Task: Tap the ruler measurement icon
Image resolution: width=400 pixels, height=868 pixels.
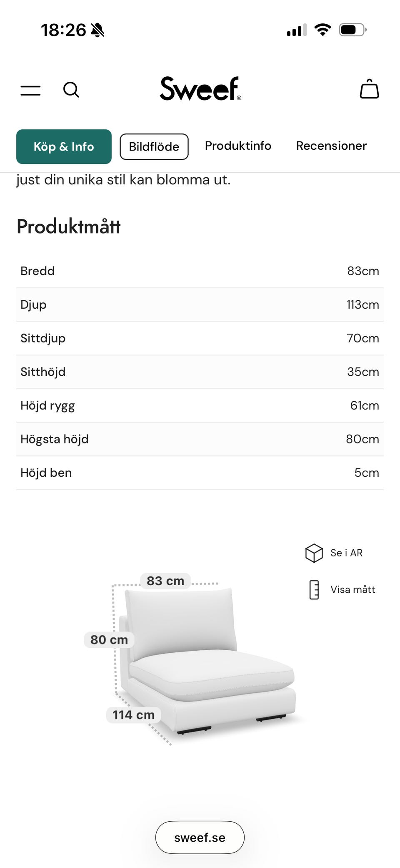Action: click(x=314, y=590)
